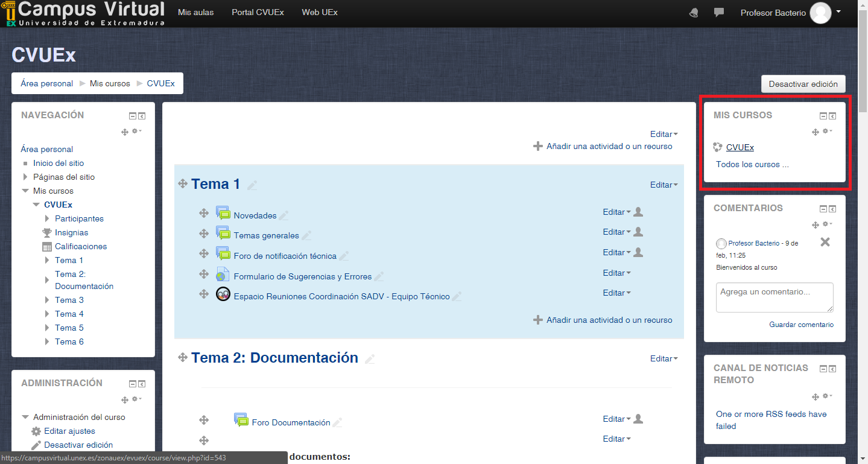Click group mode icon for Temas generales
Image resolution: width=868 pixels, height=464 pixels.
click(638, 232)
